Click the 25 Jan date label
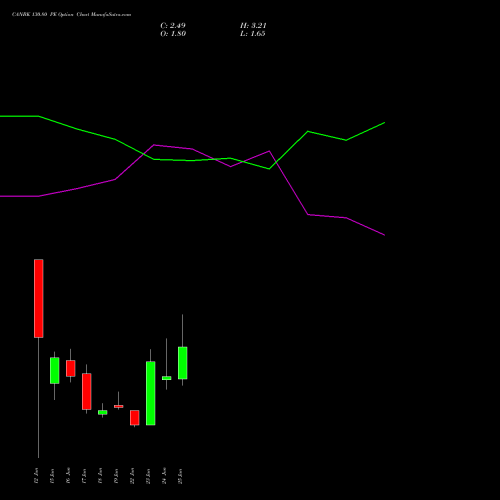 [180, 476]
